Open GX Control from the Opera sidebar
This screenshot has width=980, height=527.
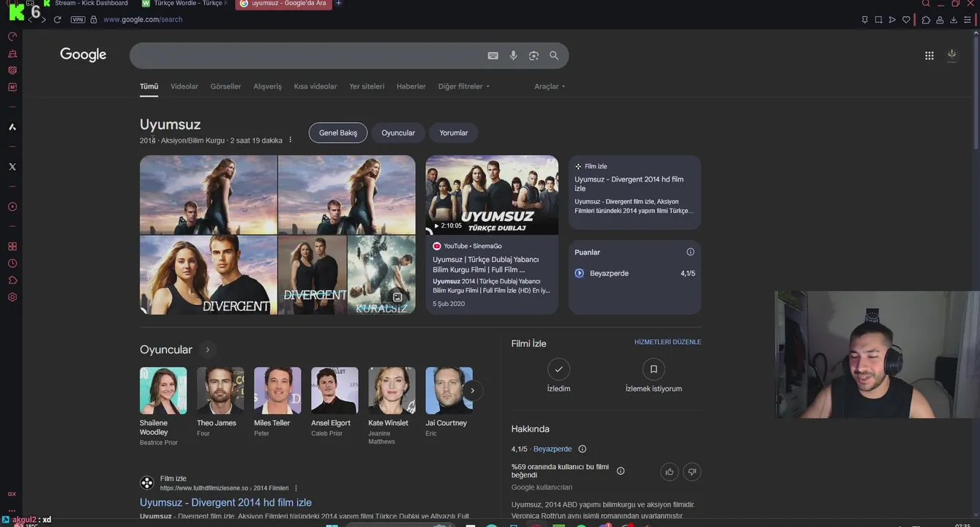click(x=12, y=37)
